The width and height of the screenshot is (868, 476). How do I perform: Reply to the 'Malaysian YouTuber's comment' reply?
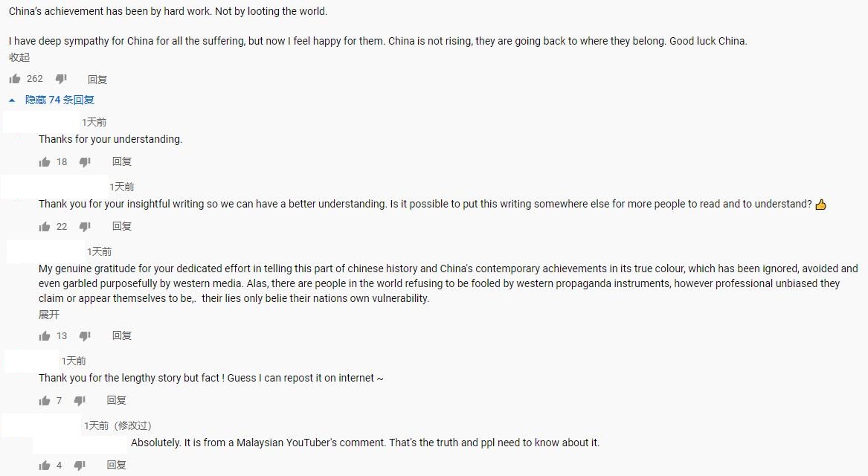pos(117,465)
